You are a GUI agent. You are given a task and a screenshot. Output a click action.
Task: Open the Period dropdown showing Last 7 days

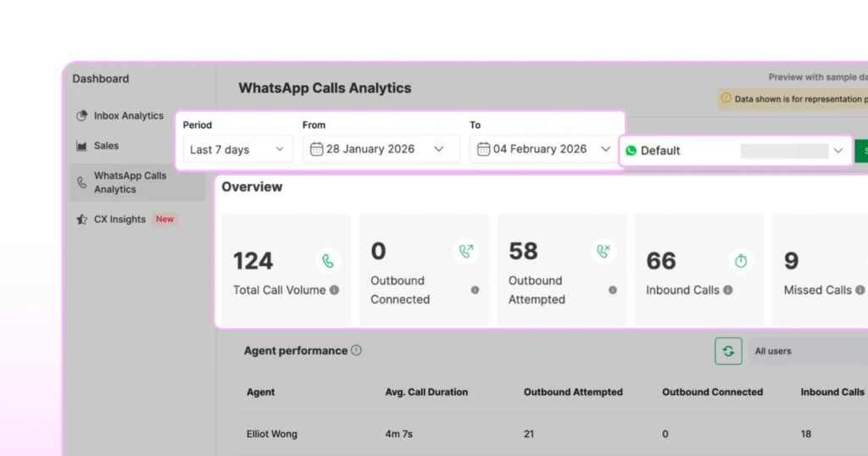(237, 149)
